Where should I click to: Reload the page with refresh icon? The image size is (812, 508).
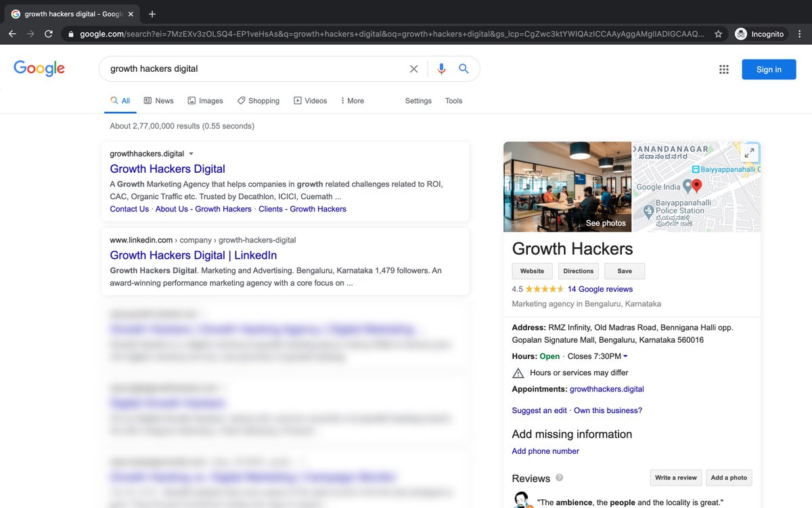(49, 34)
